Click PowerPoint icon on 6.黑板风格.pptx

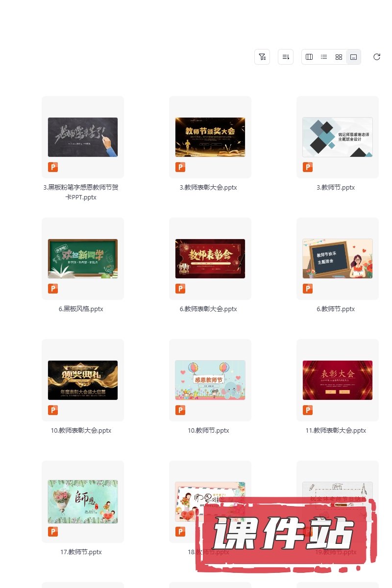[x=53, y=289]
